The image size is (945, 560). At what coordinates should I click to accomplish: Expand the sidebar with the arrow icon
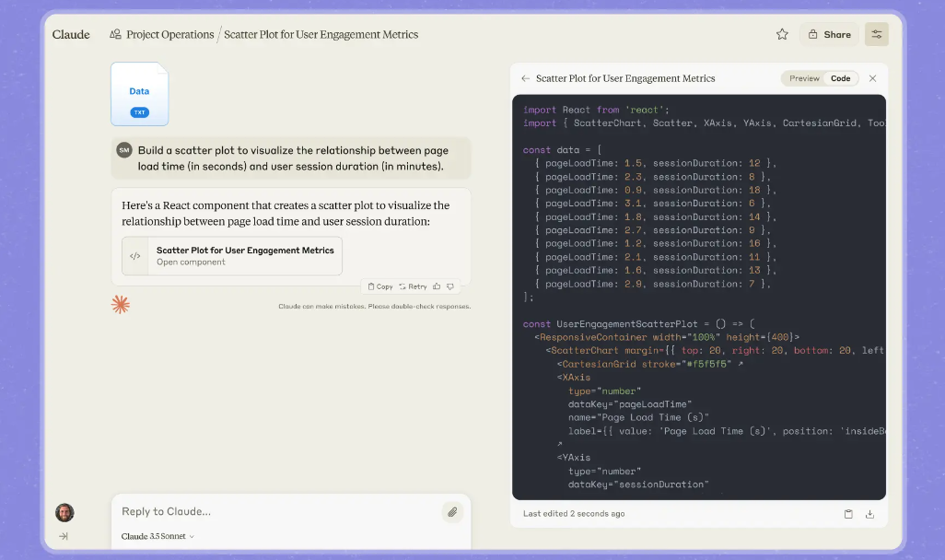coord(64,536)
